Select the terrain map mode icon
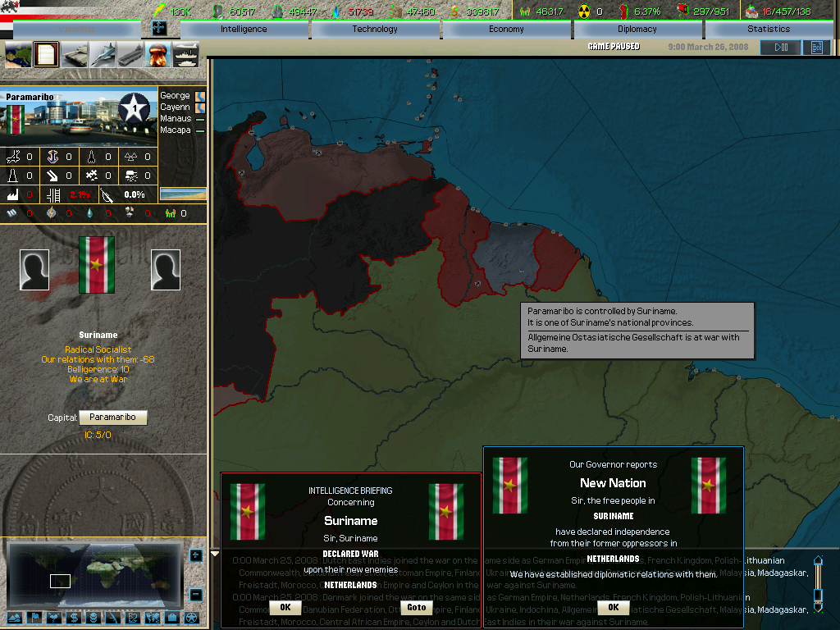840x630 pixels. pos(15,618)
